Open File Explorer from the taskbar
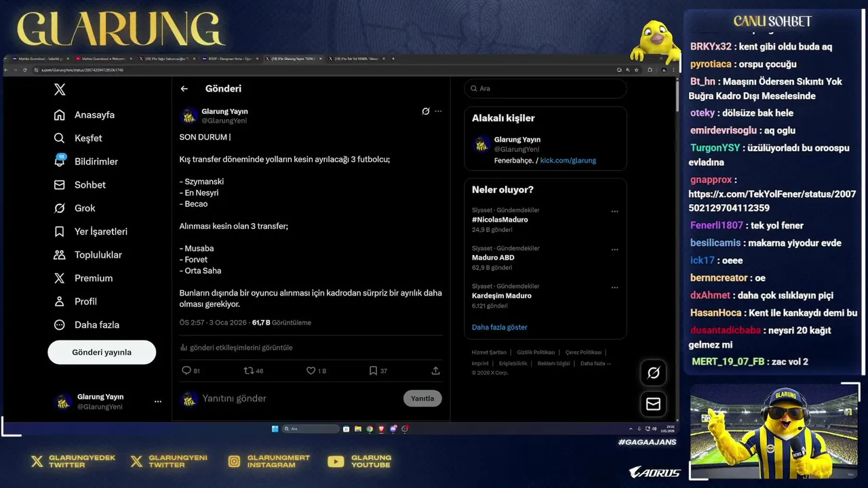 tap(358, 429)
